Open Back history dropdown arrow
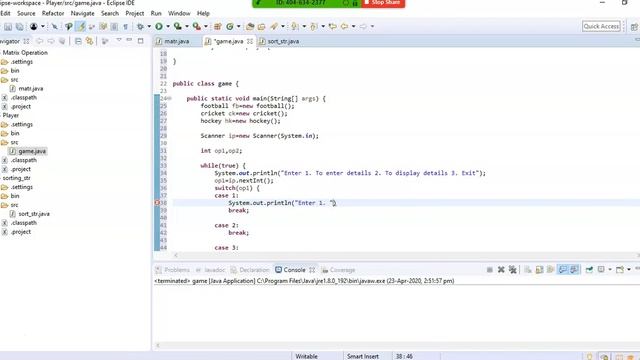The width and height of the screenshot is (640, 360). coord(353,27)
